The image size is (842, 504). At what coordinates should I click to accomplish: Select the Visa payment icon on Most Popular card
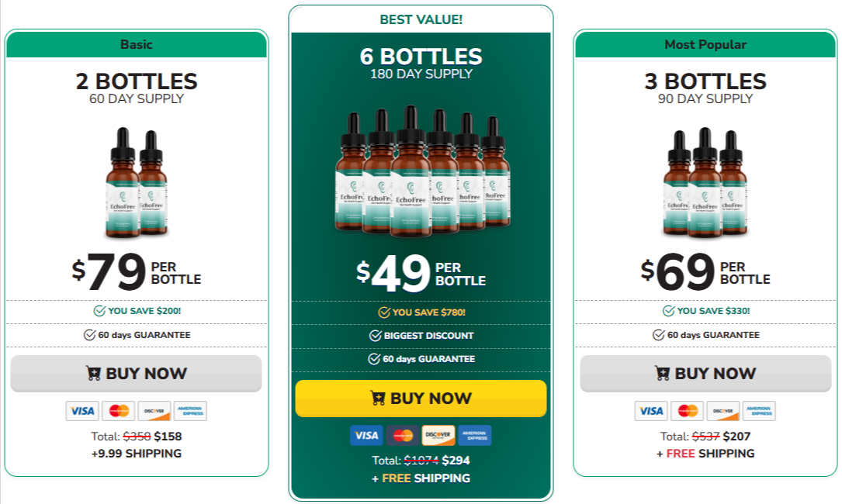pyautogui.click(x=650, y=411)
